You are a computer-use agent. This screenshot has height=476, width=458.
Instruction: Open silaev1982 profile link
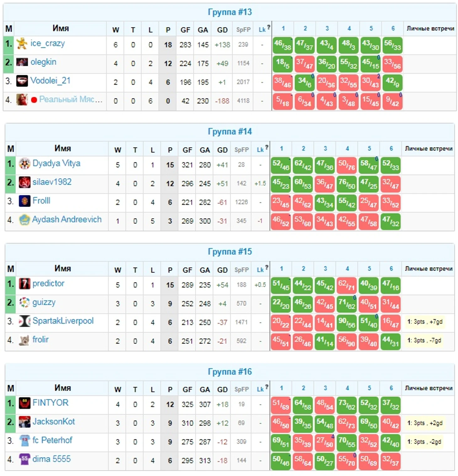52,182
